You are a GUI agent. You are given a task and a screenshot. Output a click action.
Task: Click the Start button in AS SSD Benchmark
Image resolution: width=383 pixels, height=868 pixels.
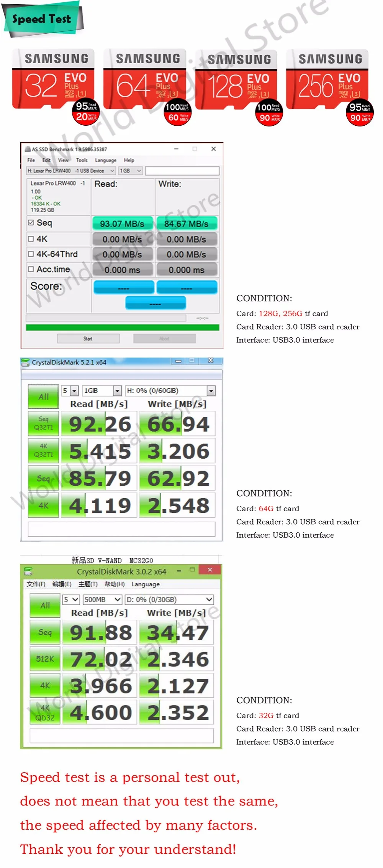click(x=88, y=338)
